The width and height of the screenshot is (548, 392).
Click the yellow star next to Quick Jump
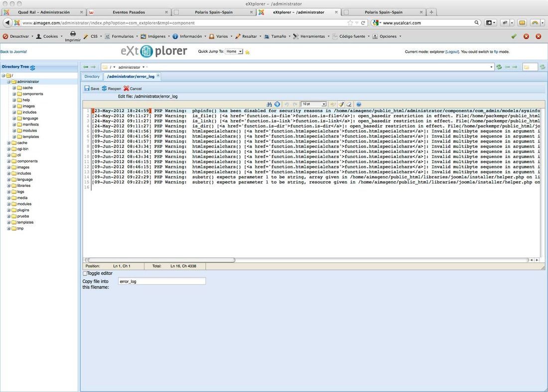(248, 52)
